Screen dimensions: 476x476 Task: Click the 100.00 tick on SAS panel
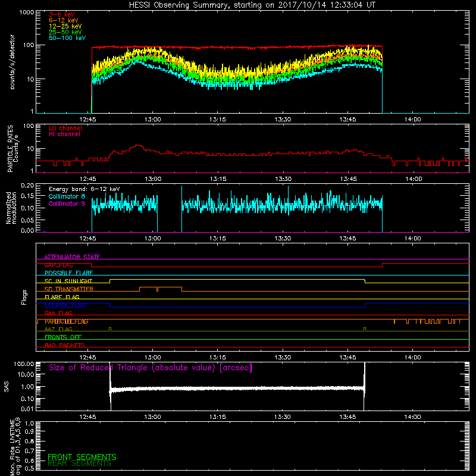click(24, 364)
